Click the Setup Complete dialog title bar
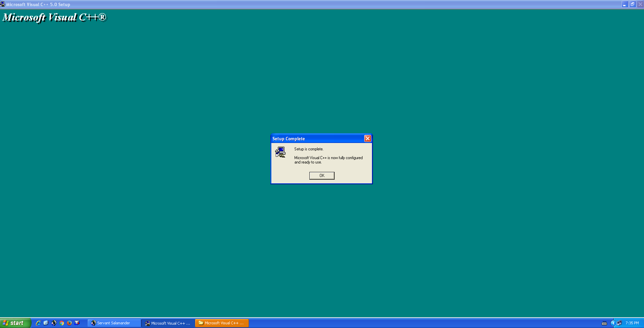The width and height of the screenshot is (644, 328). (x=316, y=139)
